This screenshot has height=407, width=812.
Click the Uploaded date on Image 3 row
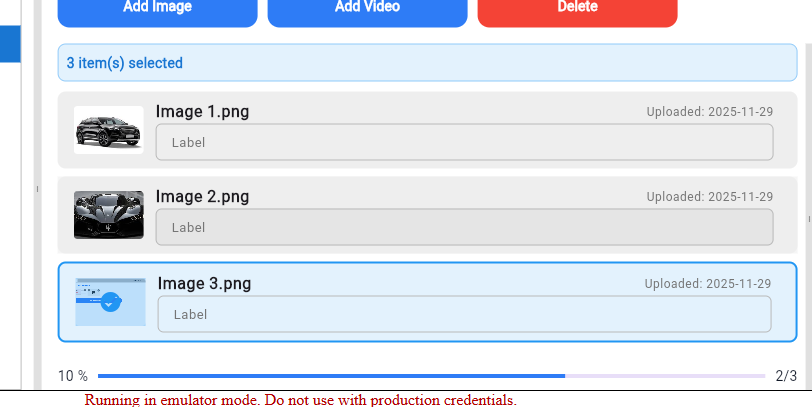pyautogui.click(x=707, y=284)
